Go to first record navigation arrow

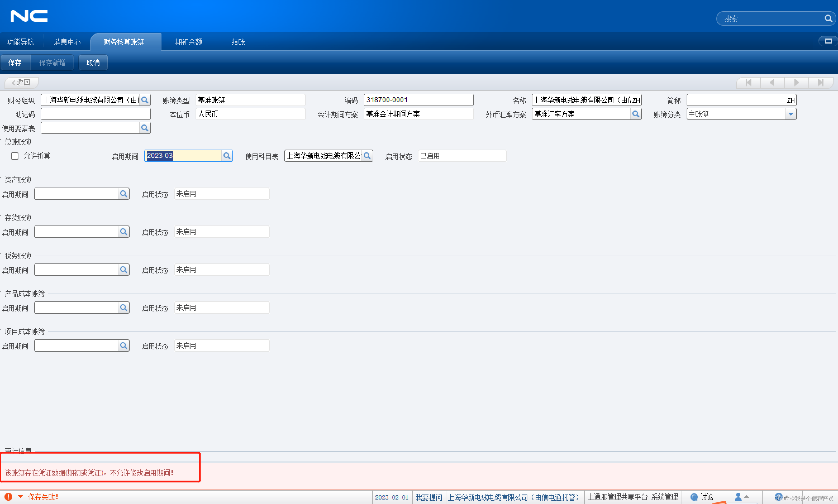tap(748, 83)
